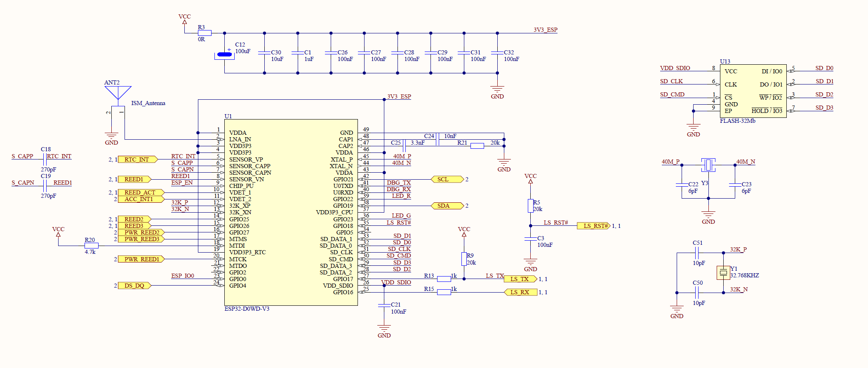Select capacitor C23 6pF symbol
This screenshot has width=868, height=368.
coord(735,185)
